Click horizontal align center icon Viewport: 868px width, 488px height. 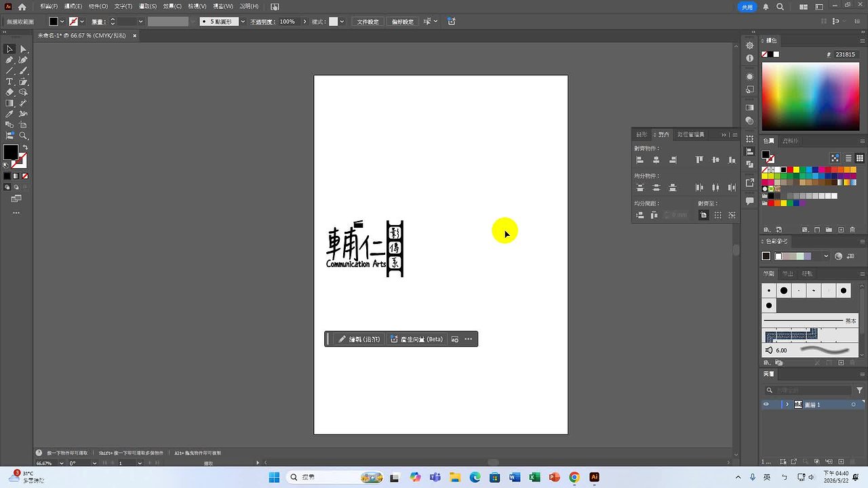[x=656, y=160]
